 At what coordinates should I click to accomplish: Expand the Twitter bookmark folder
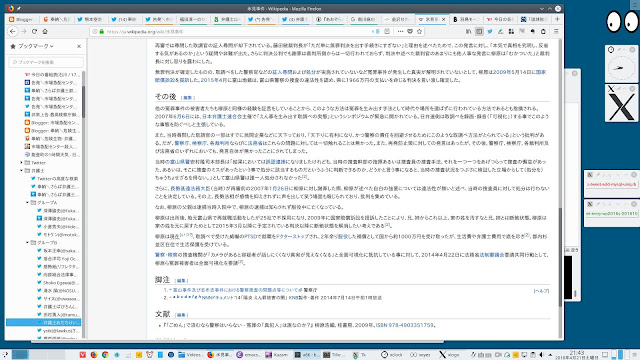coord(22,162)
